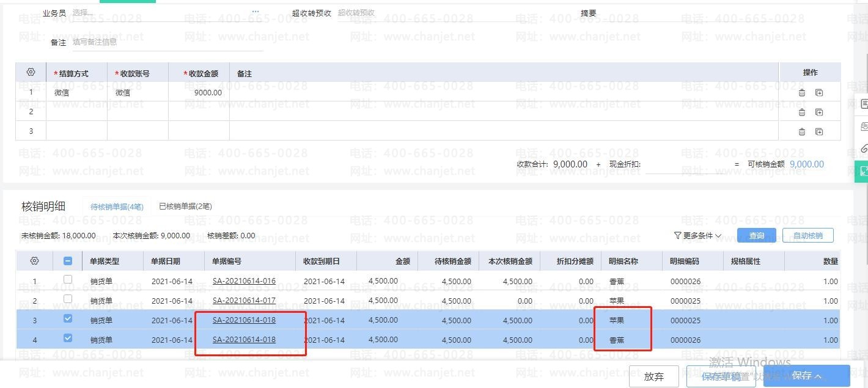Viewport: 868px width, 388px height.
Task: Open document link SA-20210614-017
Action: click(x=244, y=301)
